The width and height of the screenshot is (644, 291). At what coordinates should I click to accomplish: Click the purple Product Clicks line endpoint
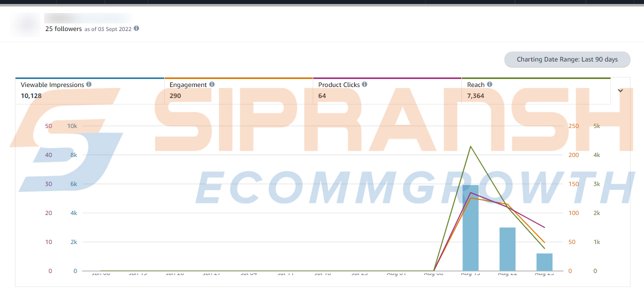(x=544, y=227)
